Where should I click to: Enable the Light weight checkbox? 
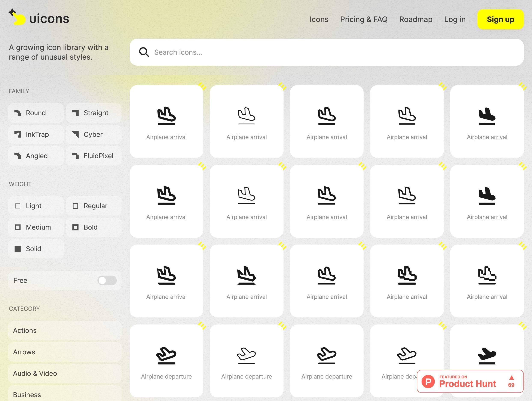18,206
